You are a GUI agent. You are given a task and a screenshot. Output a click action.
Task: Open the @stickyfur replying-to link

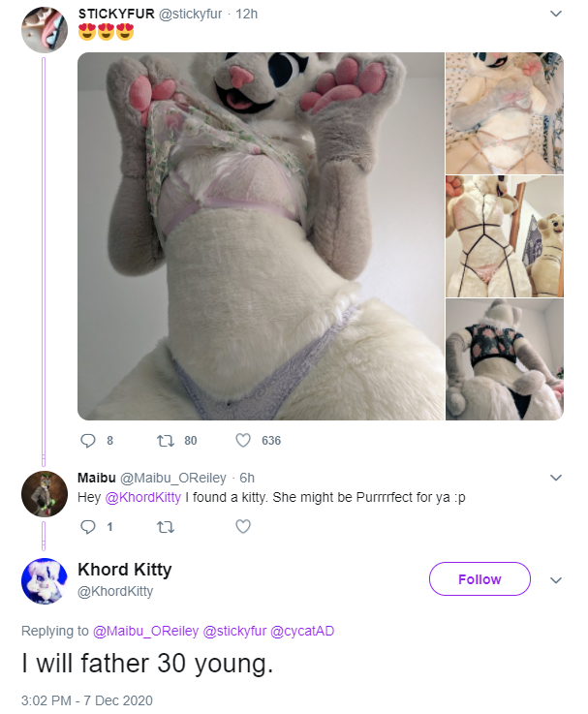(x=234, y=631)
